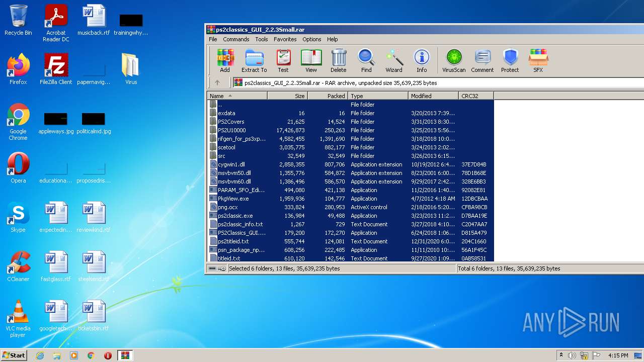This screenshot has width=644, height=362.
Task: Select the ps2titleid.txt file
Action: click(351, 241)
